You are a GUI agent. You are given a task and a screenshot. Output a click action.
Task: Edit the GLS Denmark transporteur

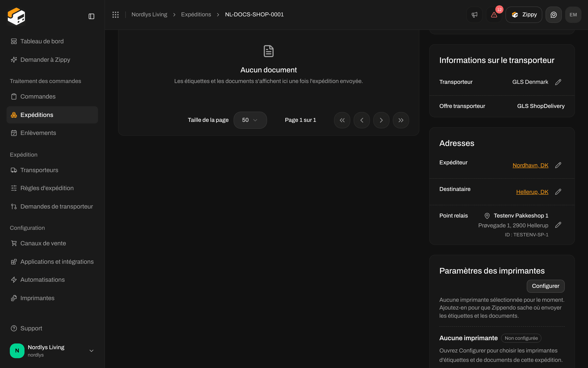tap(558, 82)
